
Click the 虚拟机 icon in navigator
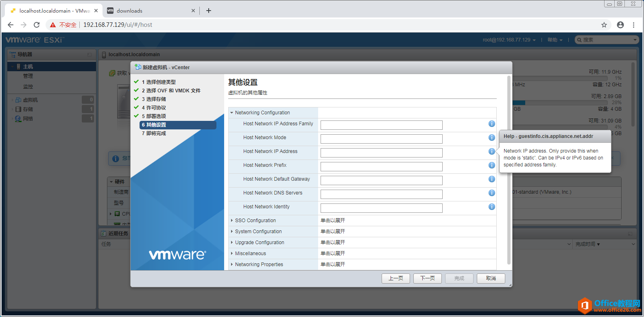pyautogui.click(x=18, y=100)
